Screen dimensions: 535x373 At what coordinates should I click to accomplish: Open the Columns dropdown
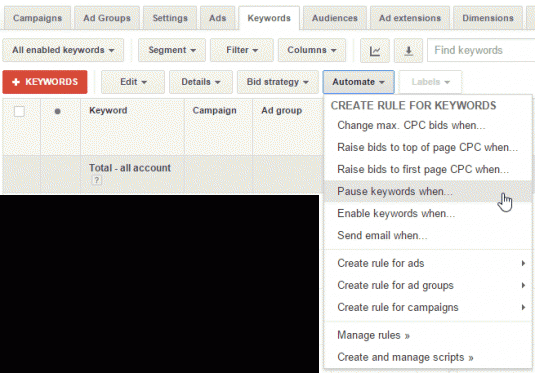[x=312, y=50]
